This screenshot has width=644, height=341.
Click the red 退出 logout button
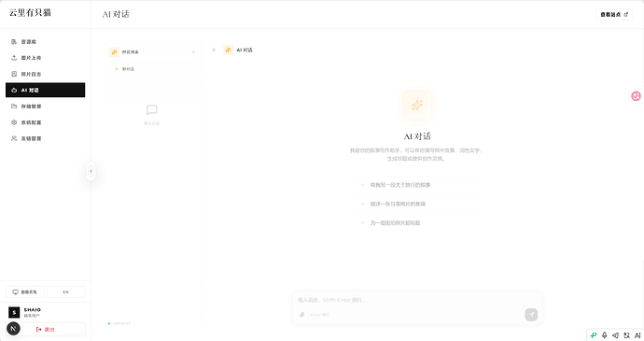[x=45, y=330]
